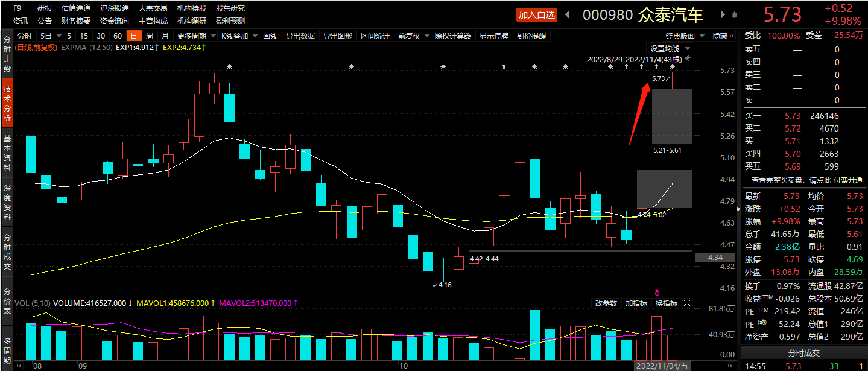Collapse the right quote panel with the arrow handle
Screen dimensions: 868x371
(738, 209)
